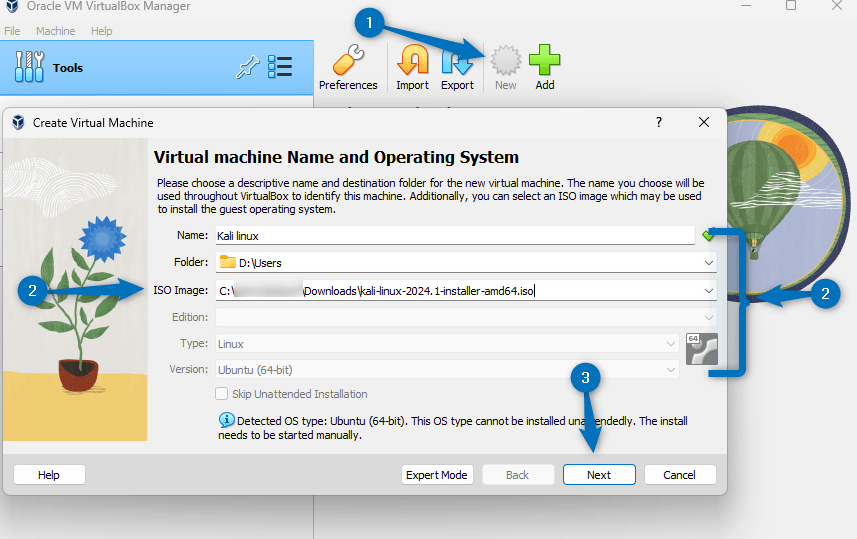Open the Type dropdown showing Linux

(x=447, y=344)
